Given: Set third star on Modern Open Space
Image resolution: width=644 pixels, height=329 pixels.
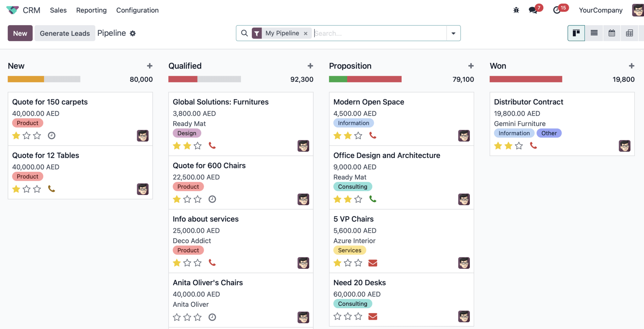Looking at the screenshot, I should click(x=358, y=136).
